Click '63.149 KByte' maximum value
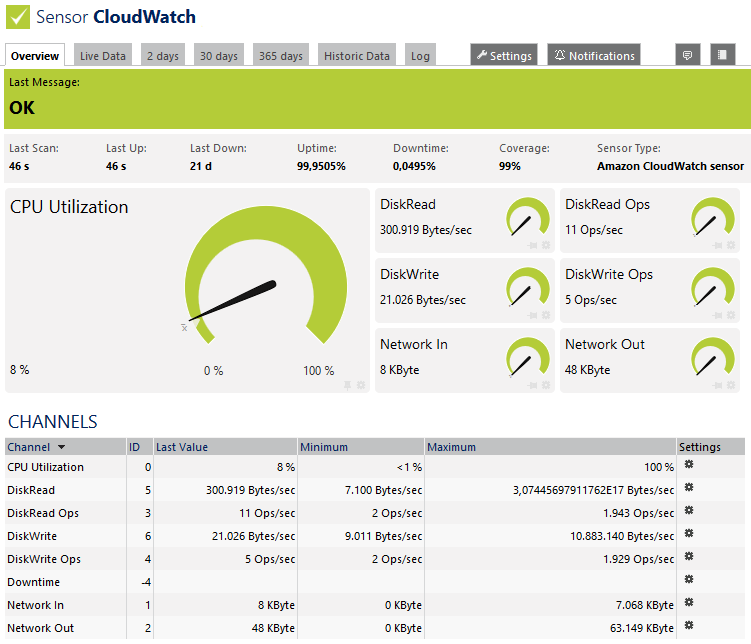 pyautogui.click(x=642, y=628)
